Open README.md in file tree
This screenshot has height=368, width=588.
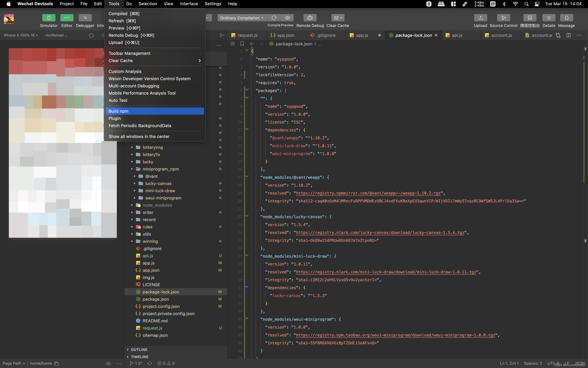(x=155, y=321)
